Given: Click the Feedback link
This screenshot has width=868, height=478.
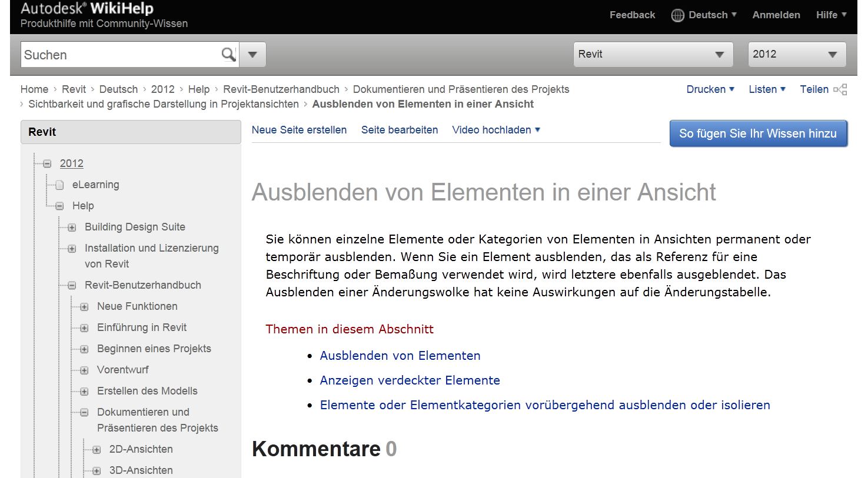Looking at the screenshot, I should point(632,15).
